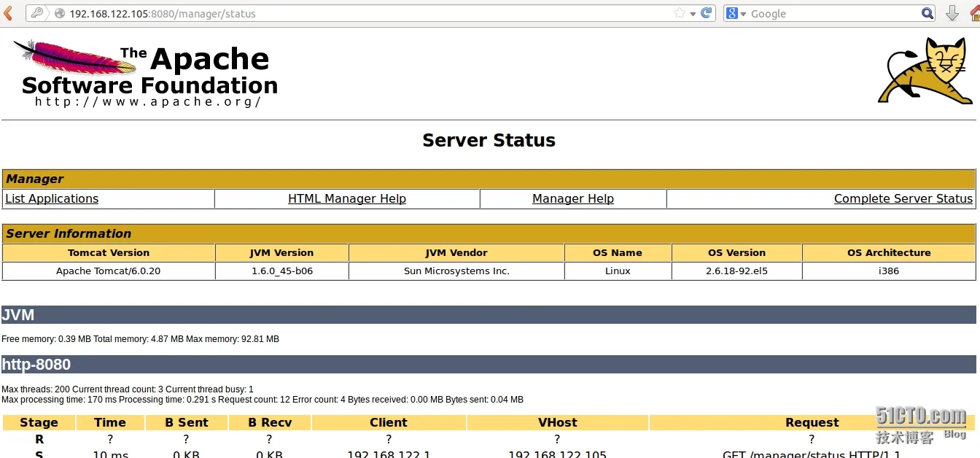Click the Server Status page heading

pyautogui.click(x=489, y=140)
